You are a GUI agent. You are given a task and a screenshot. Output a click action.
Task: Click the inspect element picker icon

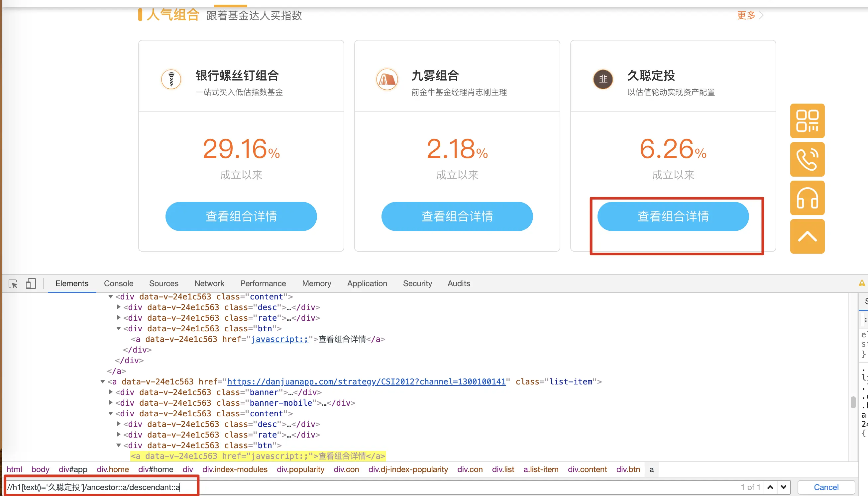(13, 284)
